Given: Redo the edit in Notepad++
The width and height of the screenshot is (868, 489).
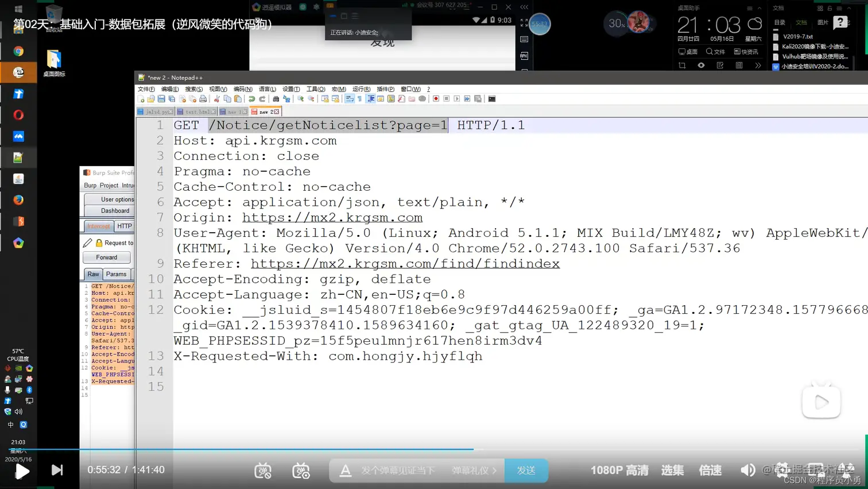Looking at the screenshot, I should click(x=262, y=99).
